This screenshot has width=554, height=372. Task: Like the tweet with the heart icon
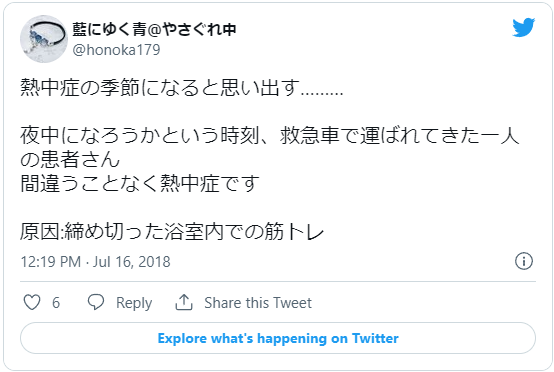point(32,303)
